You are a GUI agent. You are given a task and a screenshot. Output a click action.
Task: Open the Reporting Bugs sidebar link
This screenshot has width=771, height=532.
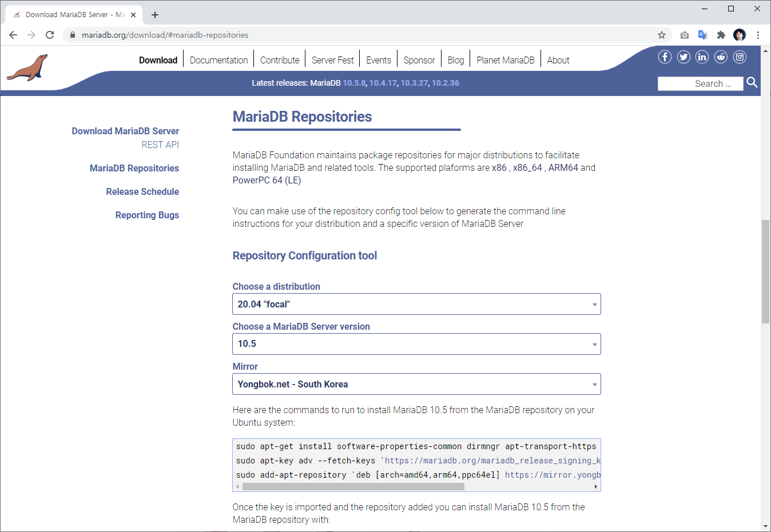147,215
